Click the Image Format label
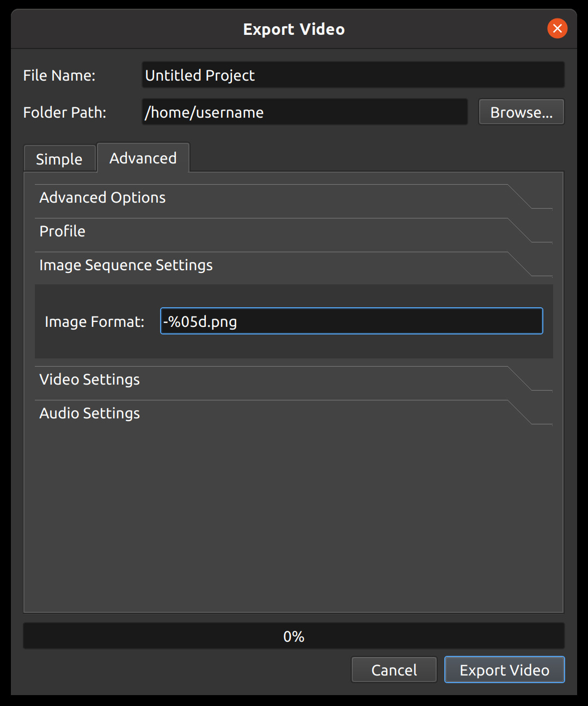 click(94, 321)
